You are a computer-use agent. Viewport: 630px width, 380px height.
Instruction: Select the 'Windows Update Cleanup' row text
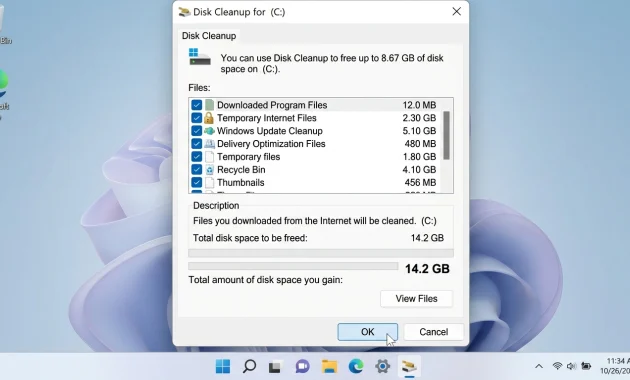[270, 131]
